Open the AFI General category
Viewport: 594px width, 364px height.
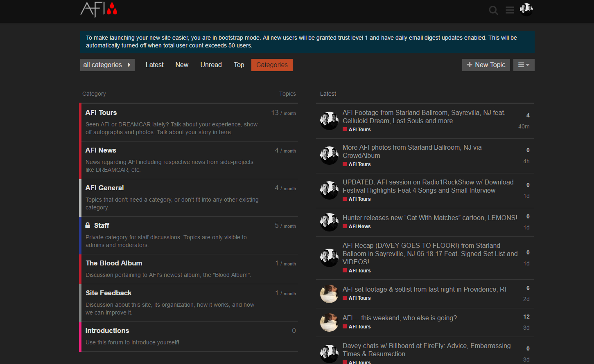coord(104,188)
